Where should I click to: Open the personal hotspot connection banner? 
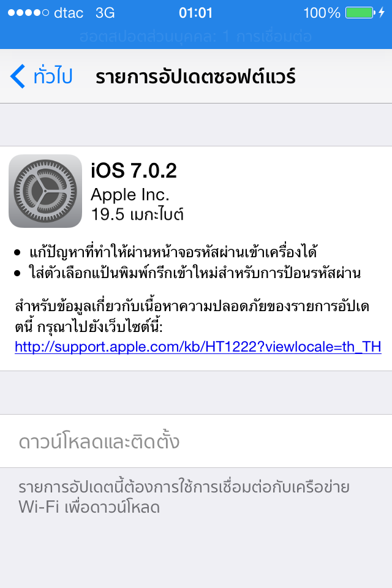[x=196, y=36]
